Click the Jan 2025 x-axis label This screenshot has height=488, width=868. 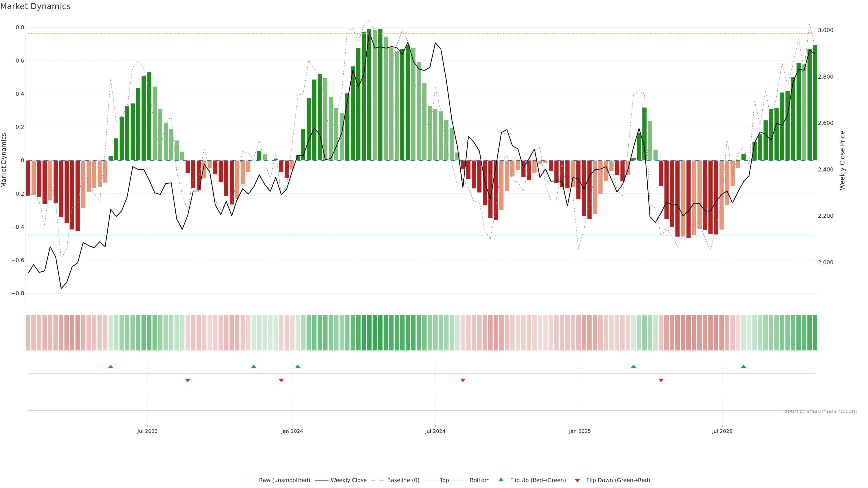pyautogui.click(x=580, y=431)
